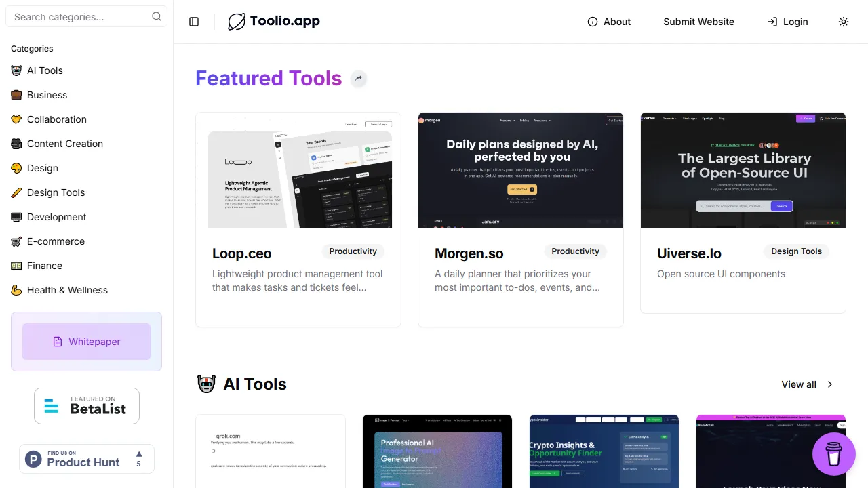Select the Business briefcase category icon
Image resolution: width=868 pixels, height=488 pixels.
point(16,95)
